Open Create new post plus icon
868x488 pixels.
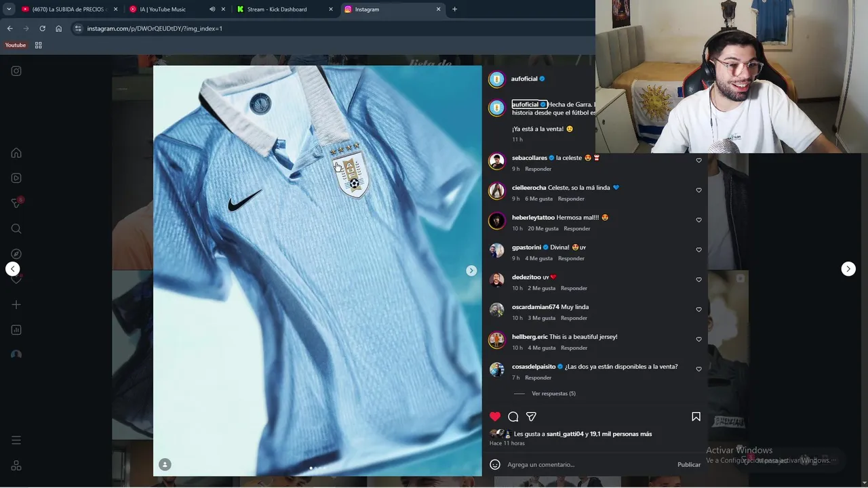(x=16, y=305)
